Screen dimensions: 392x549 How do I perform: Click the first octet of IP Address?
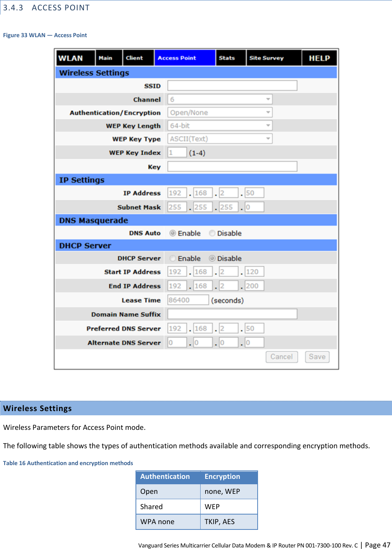[177, 193]
